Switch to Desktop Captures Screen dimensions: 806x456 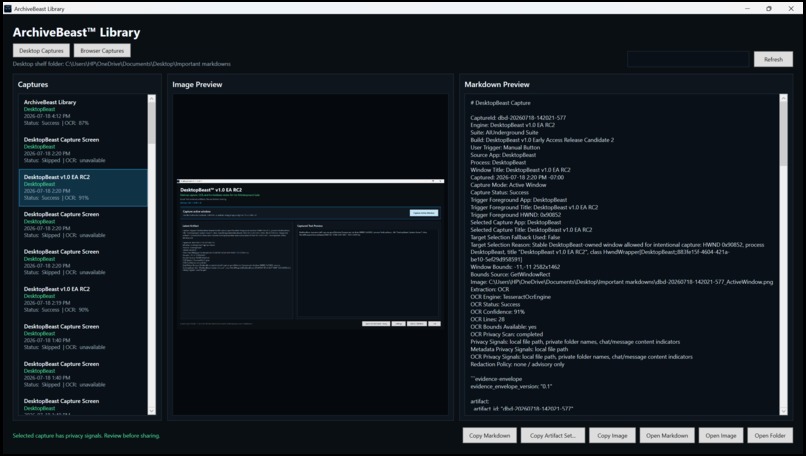(41, 50)
